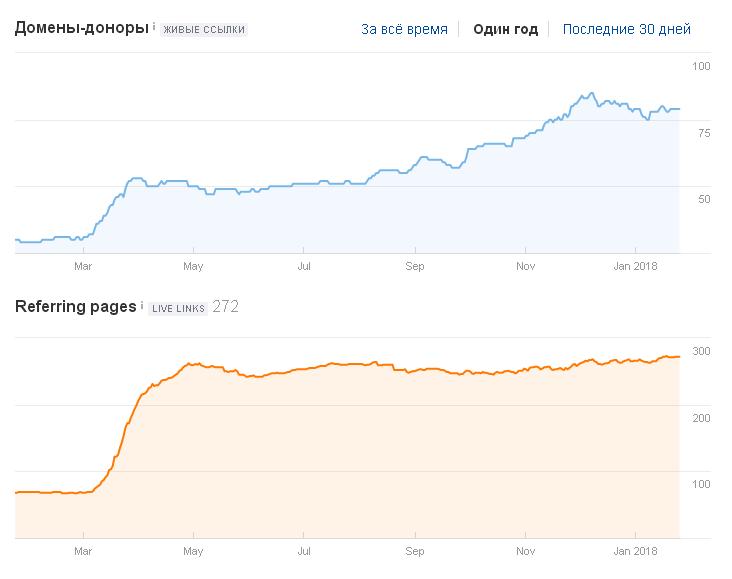Click the blue line peak in December
The height and width of the screenshot is (579, 732).
coord(592,93)
